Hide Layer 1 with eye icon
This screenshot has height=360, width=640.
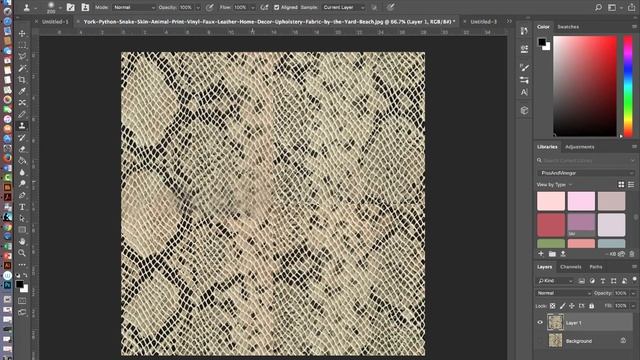(x=540, y=322)
